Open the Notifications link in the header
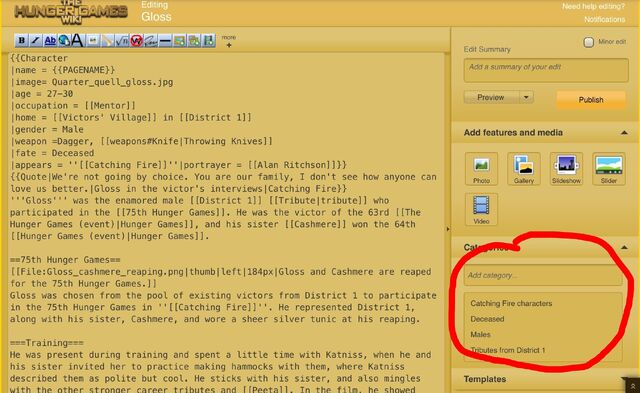Viewport: 640px width, 393px height. tap(604, 19)
